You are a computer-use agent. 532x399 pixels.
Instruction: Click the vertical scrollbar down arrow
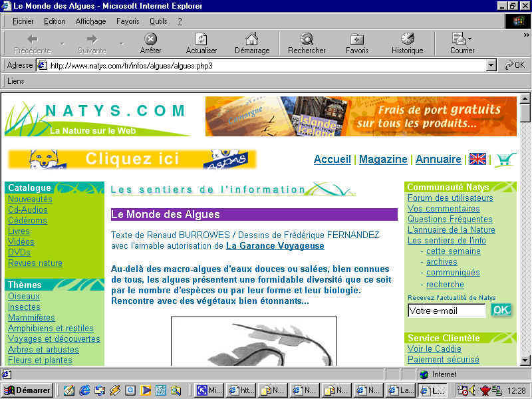click(x=525, y=360)
